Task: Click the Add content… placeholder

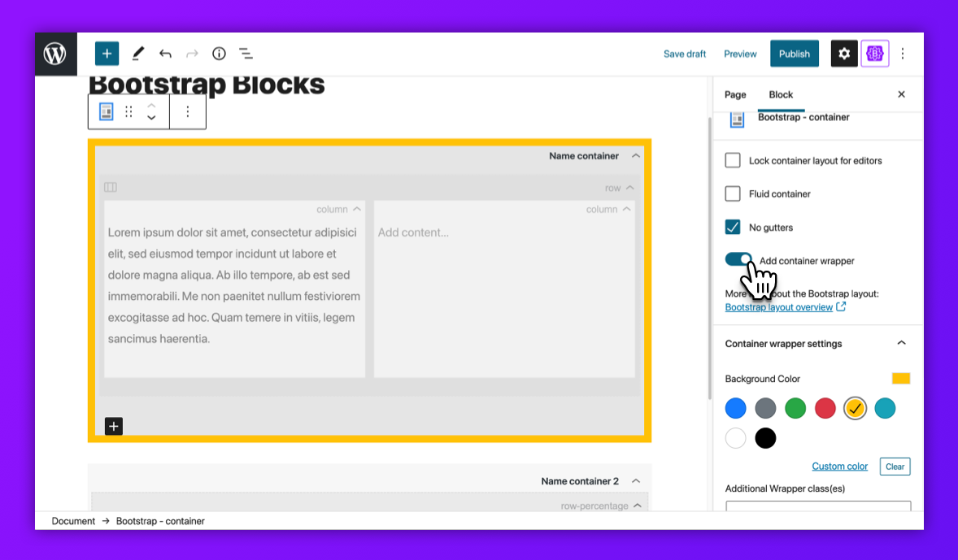Action: pos(413,232)
